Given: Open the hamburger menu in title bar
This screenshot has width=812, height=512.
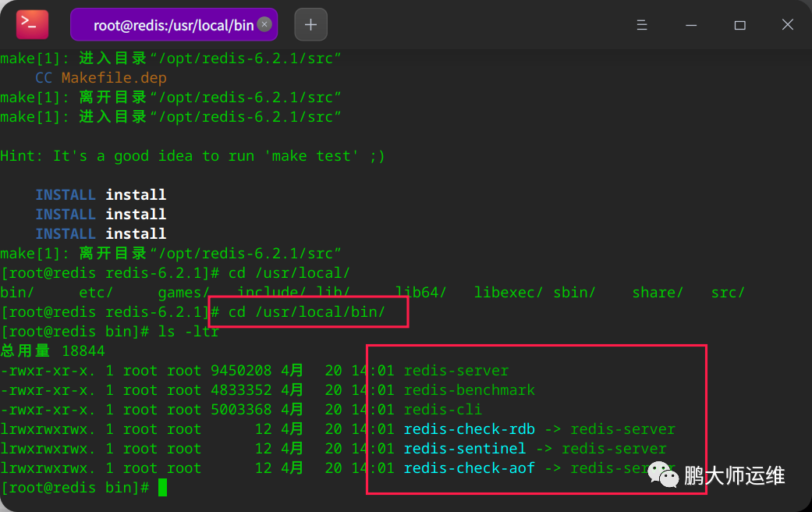Looking at the screenshot, I should [642, 25].
